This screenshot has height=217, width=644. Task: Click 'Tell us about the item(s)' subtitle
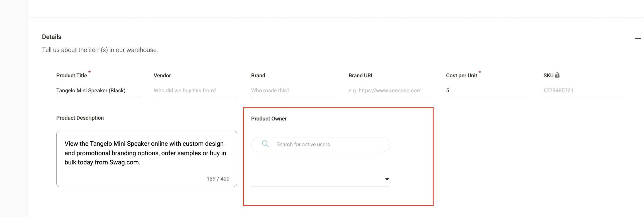pyautogui.click(x=100, y=50)
